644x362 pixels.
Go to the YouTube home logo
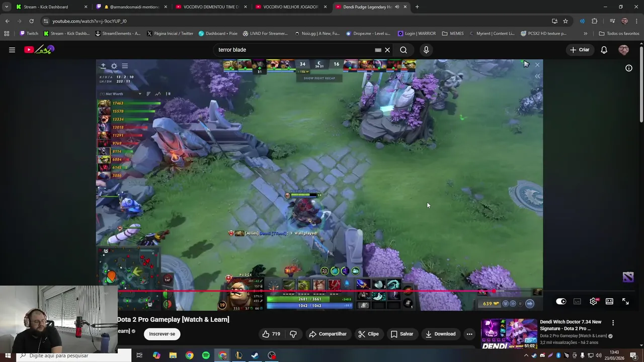(x=39, y=49)
